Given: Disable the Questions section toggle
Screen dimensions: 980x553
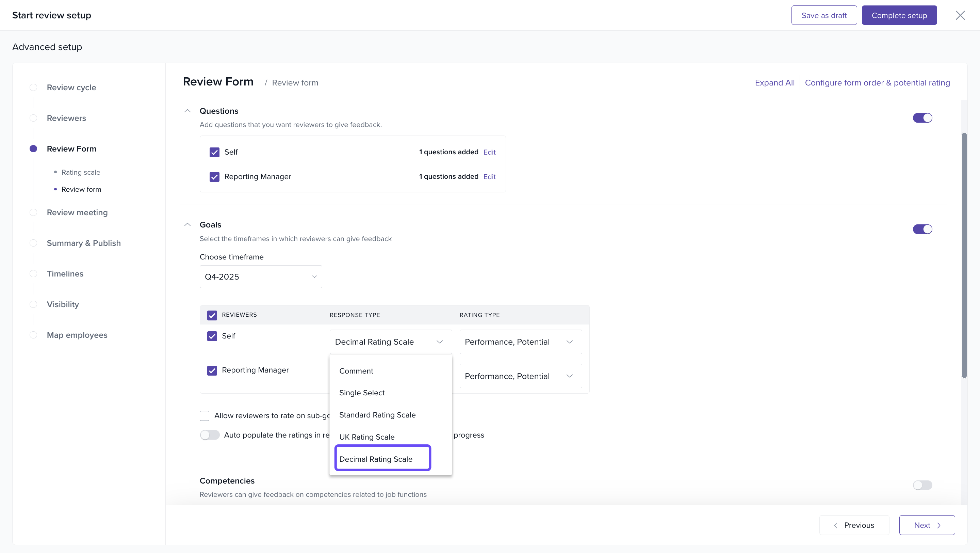Looking at the screenshot, I should tap(922, 118).
